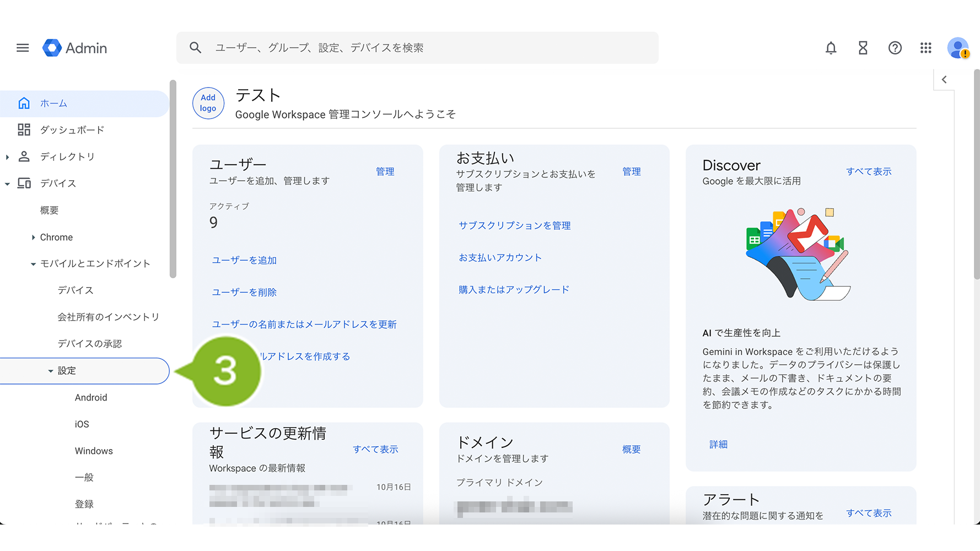Viewport: 980px width, 551px height.
Task: Click the ユーザーを追加 link
Action: (x=244, y=260)
